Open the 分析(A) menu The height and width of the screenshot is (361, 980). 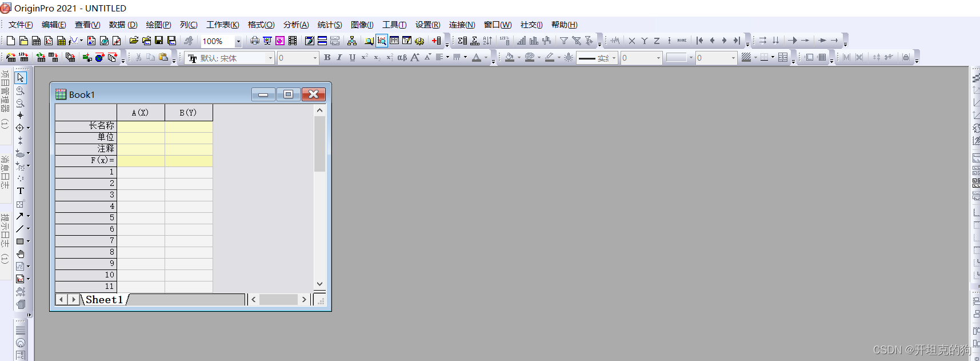pos(296,25)
